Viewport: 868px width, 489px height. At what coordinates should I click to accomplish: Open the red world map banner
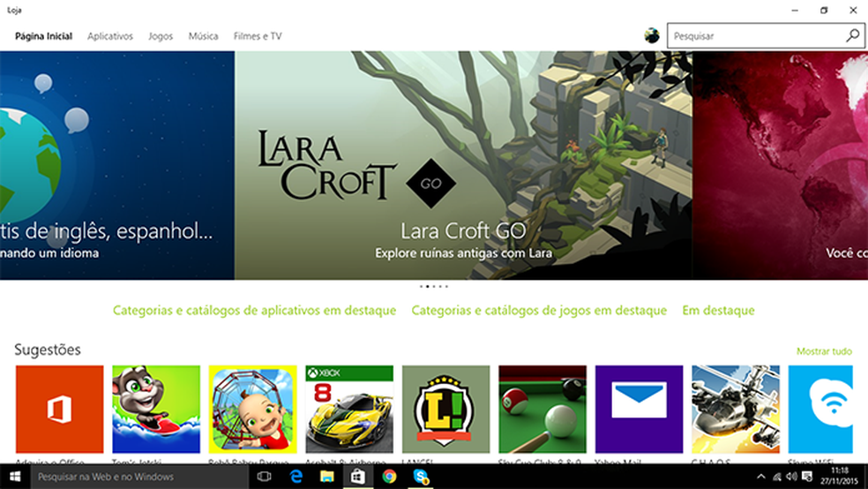tap(781, 166)
